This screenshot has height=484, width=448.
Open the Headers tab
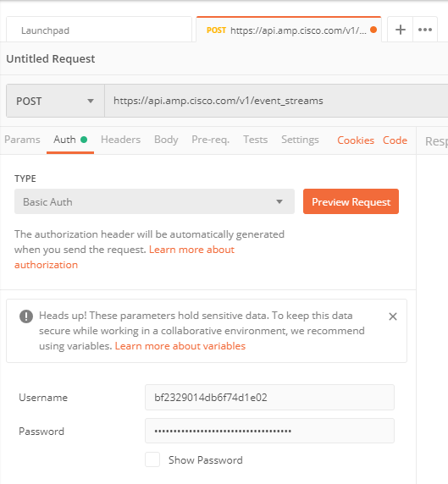pos(120,140)
